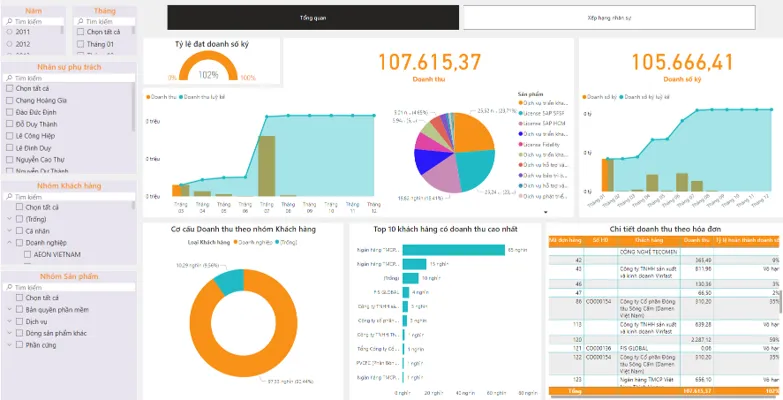Click the orange pie chart slice

[472, 133]
